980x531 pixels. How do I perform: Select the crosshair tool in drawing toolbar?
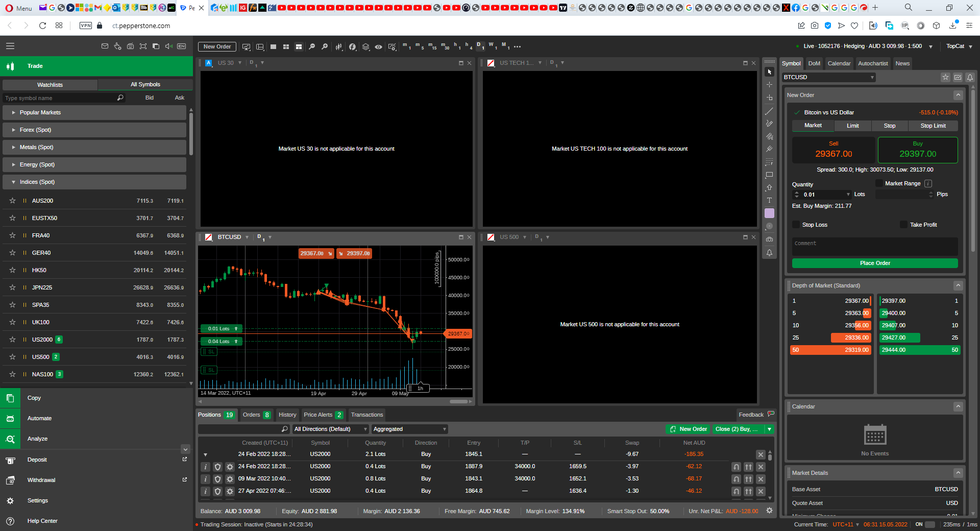[769, 85]
